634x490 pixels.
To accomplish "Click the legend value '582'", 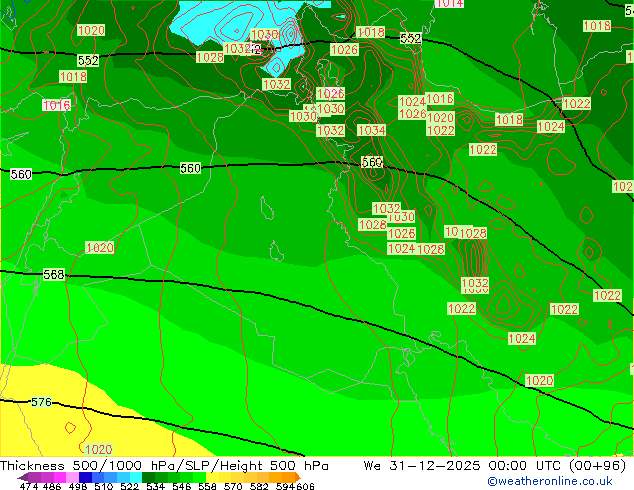I will tap(259, 486).
